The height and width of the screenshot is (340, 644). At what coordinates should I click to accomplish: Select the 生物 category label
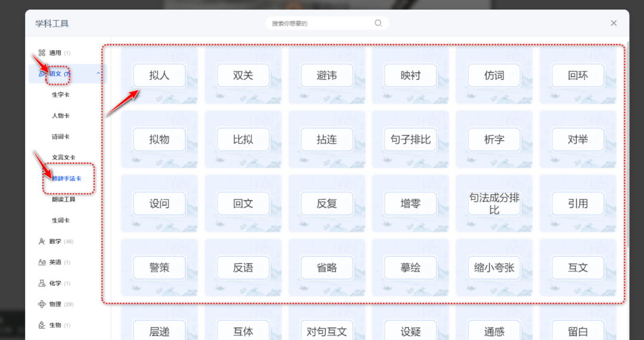pyautogui.click(x=55, y=325)
